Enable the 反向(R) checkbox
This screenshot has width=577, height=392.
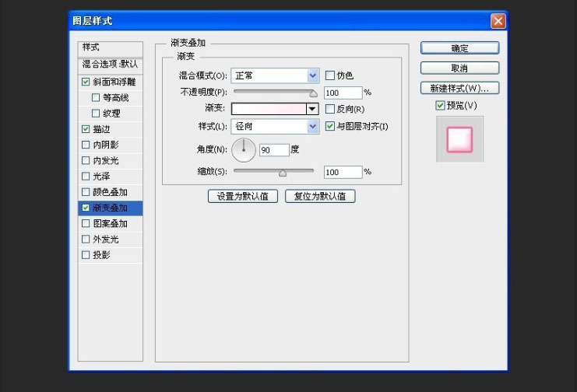pyautogui.click(x=330, y=109)
